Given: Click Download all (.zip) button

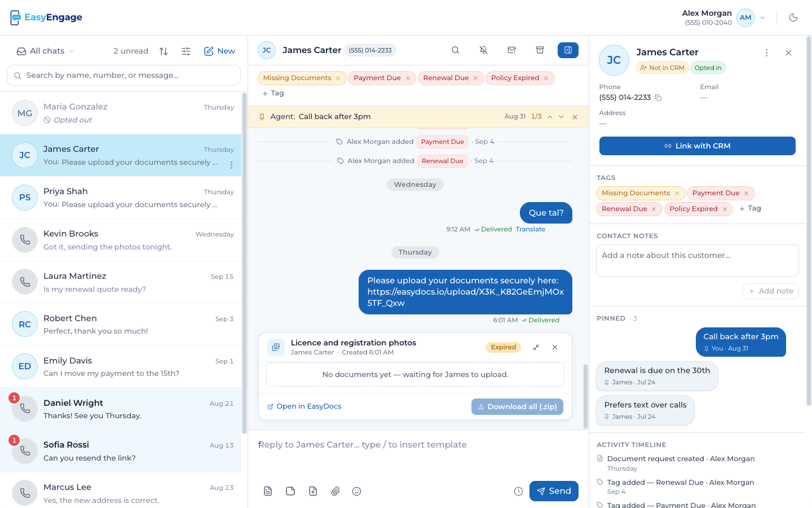Looking at the screenshot, I should pyautogui.click(x=517, y=406).
